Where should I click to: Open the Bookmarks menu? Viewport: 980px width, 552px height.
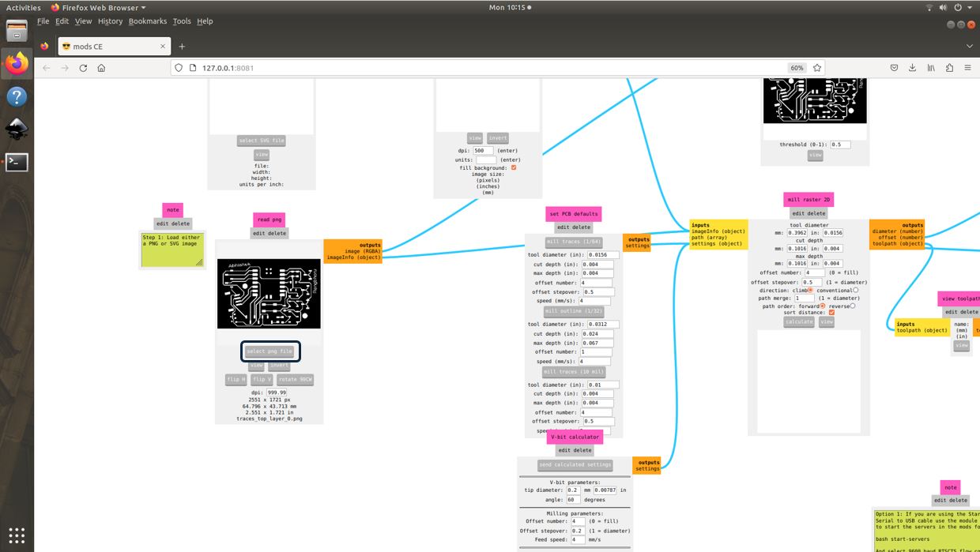[x=148, y=21]
